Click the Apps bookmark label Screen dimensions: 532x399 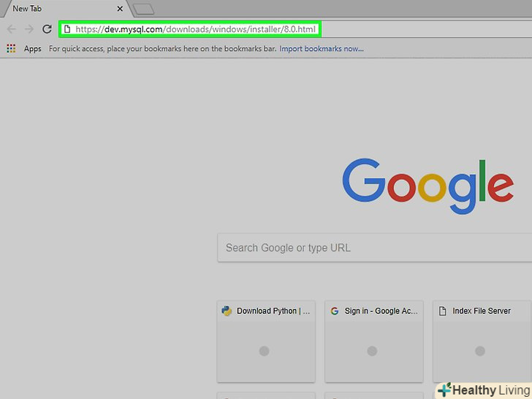click(33, 49)
